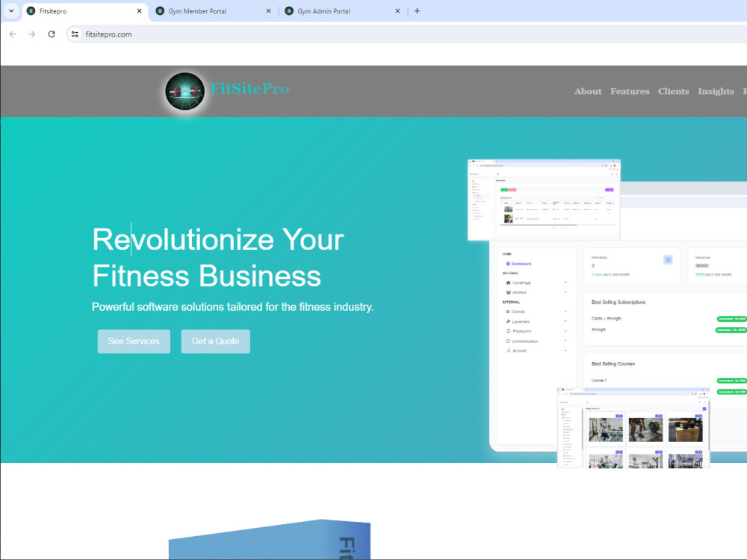Expand the HomePage chevron in mockup

[565, 282]
